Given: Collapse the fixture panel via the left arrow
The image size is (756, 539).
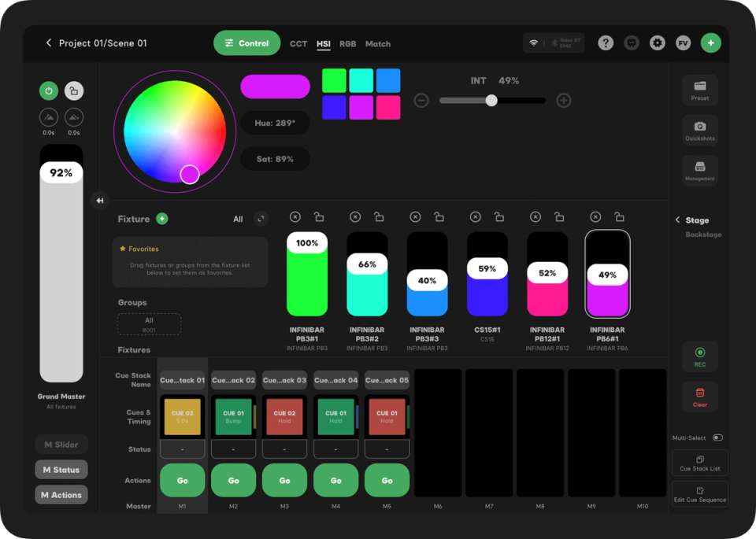Looking at the screenshot, I should 99,201.
